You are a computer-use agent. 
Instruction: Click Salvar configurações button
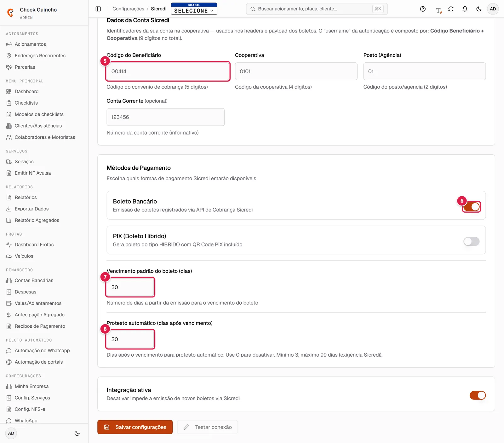coord(135,427)
